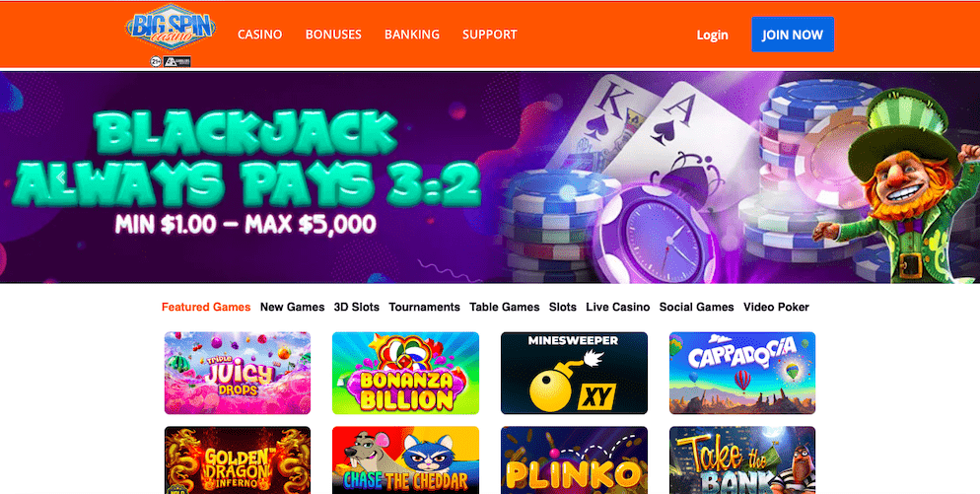Select the Video Poker tab
The height and width of the screenshot is (494, 980).
click(776, 307)
